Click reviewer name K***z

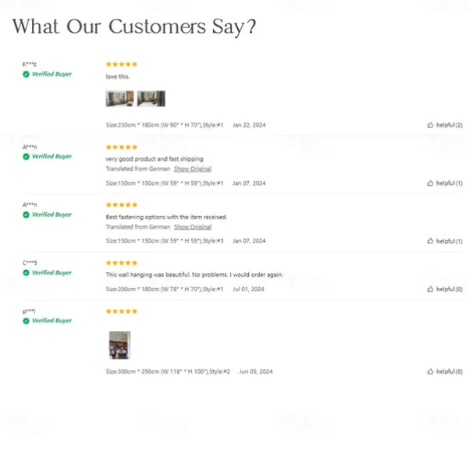pos(30,64)
